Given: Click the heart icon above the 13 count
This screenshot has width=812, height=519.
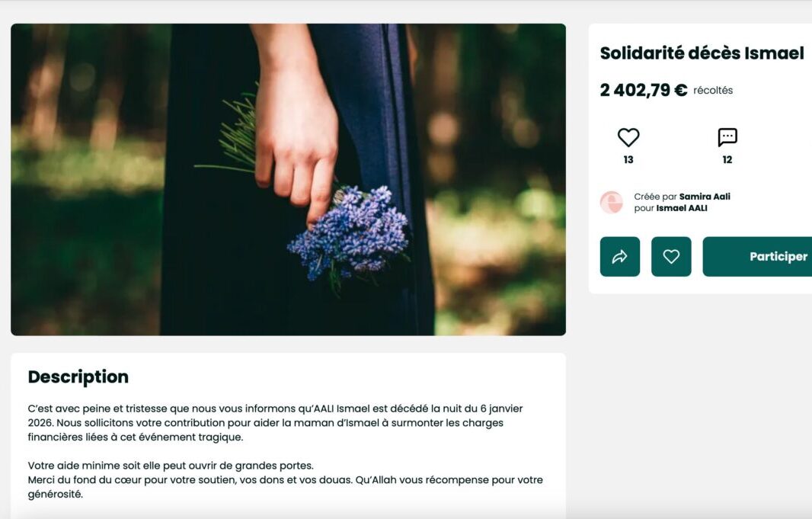Looking at the screenshot, I should tap(628, 137).
